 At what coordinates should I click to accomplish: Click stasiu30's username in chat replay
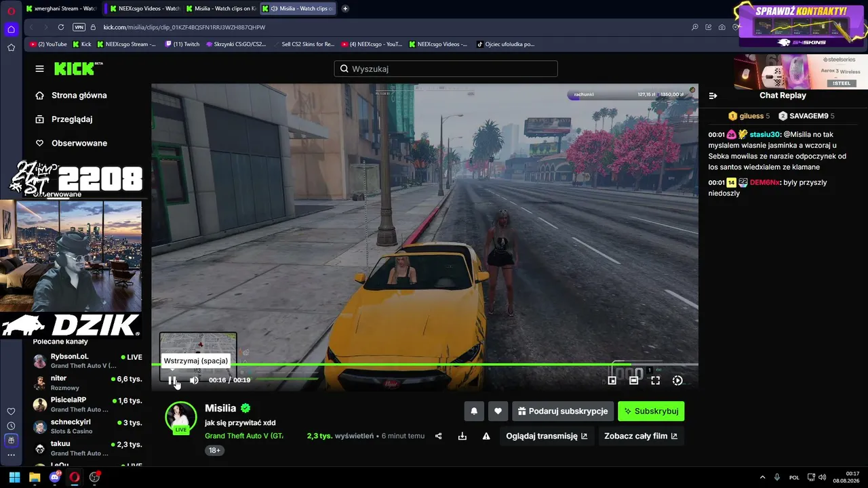pos(765,134)
